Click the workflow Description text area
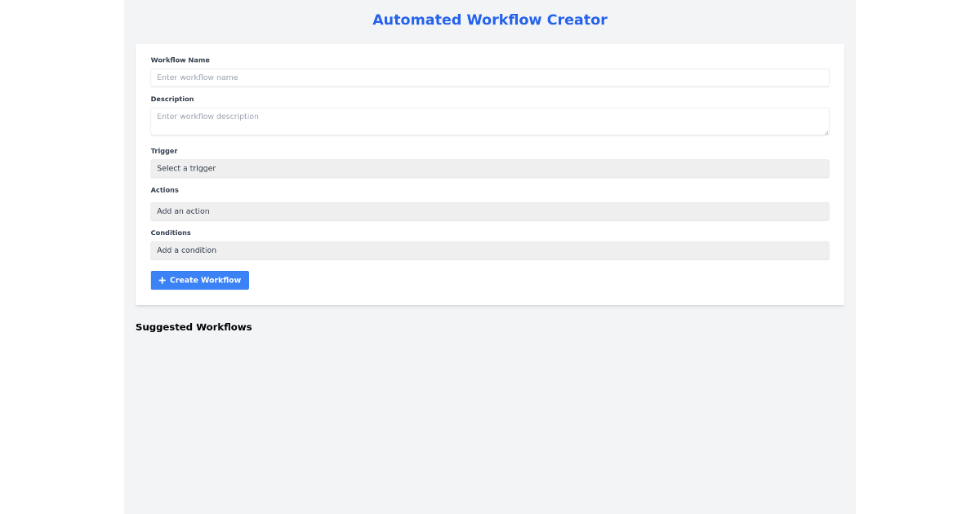 tap(490, 121)
